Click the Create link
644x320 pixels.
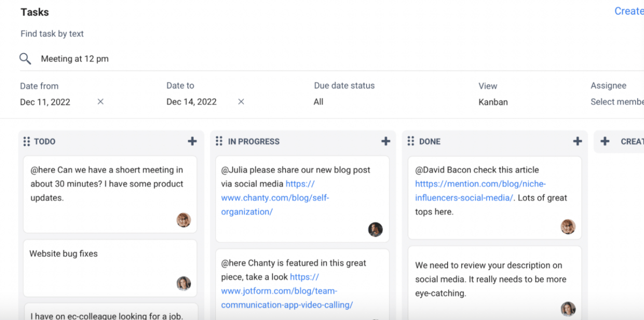click(629, 11)
